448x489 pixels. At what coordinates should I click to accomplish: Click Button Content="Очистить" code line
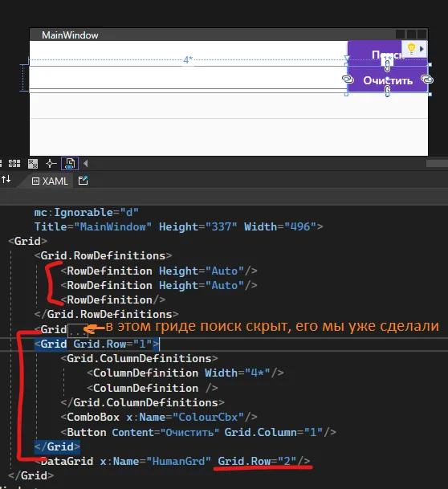[x=198, y=432]
